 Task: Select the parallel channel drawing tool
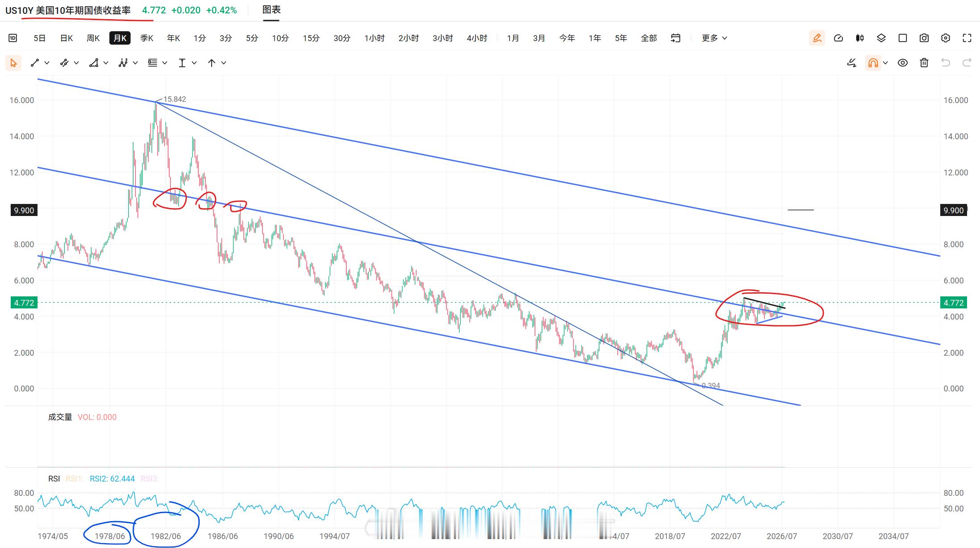coord(64,63)
